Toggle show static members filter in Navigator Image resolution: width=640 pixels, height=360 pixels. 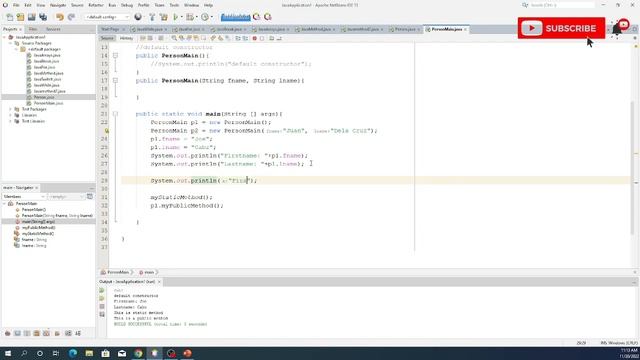coord(27,333)
